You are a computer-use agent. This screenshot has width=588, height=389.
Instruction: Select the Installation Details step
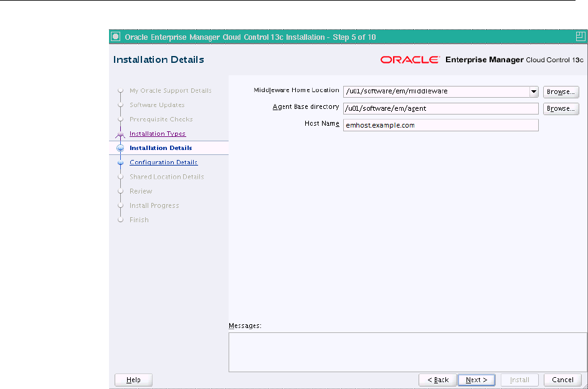coord(161,148)
